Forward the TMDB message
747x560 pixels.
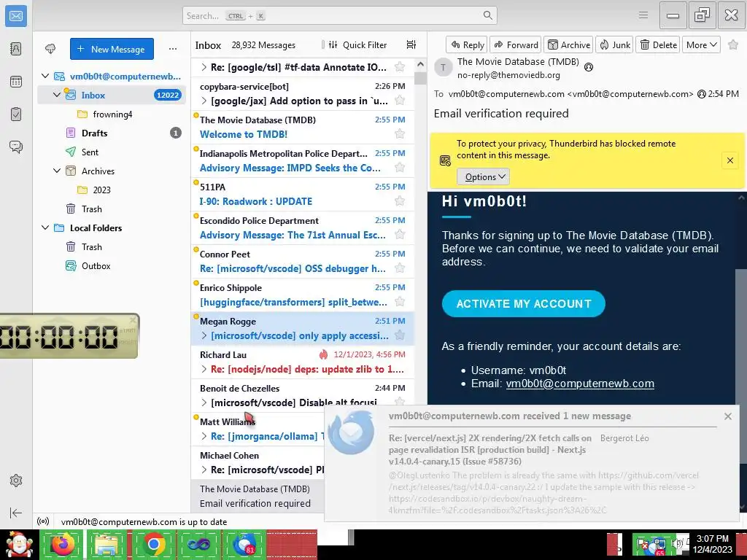[x=516, y=44]
